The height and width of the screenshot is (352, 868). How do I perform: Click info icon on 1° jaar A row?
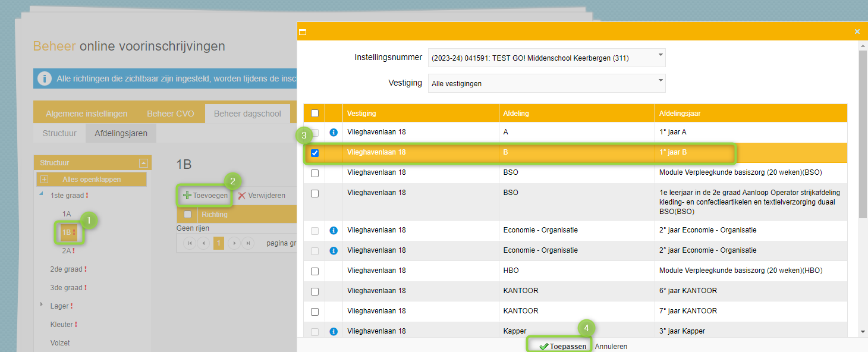pos(334,132)
